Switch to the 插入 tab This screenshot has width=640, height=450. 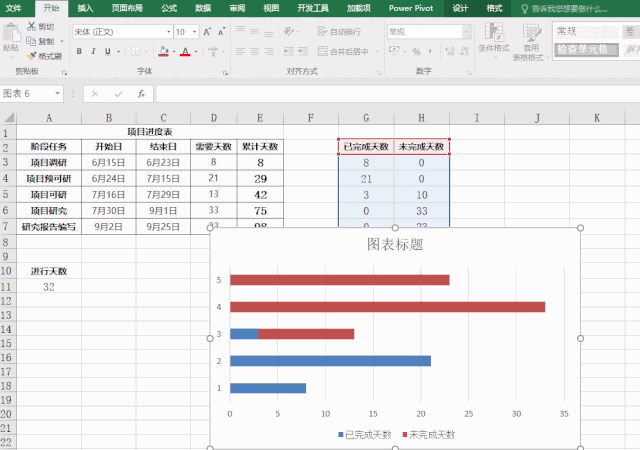85,8
